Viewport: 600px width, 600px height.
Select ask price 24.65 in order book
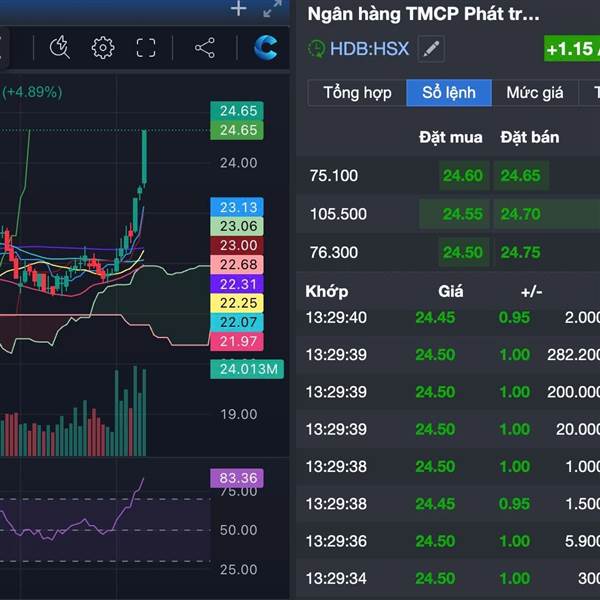point(520,176)
